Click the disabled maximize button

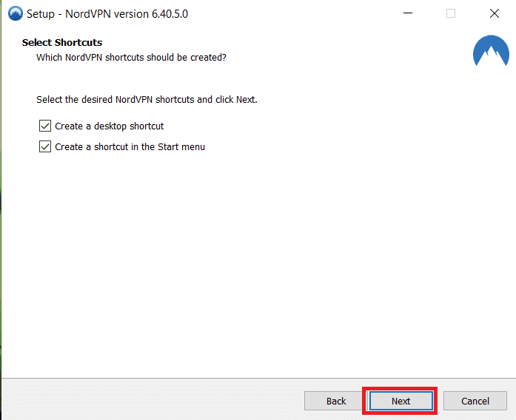click(x=451, y=13)
